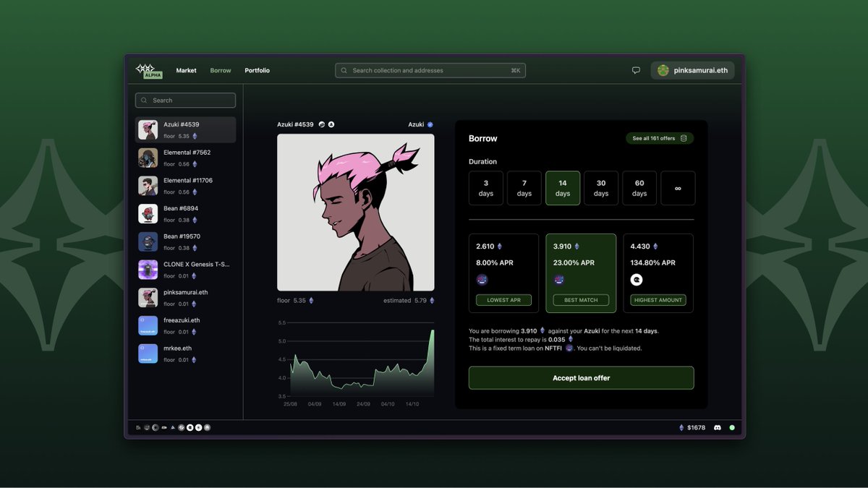Viewport: 868px width, 488px height.
Task: Click the HIGHEST AMOUNT label button
Action: [658, 300]
